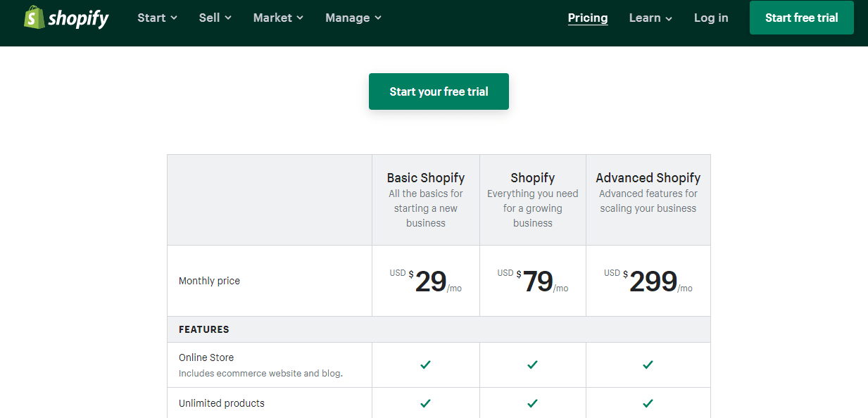
Task: Click the $79/mo price
Action: pos(533,281)
